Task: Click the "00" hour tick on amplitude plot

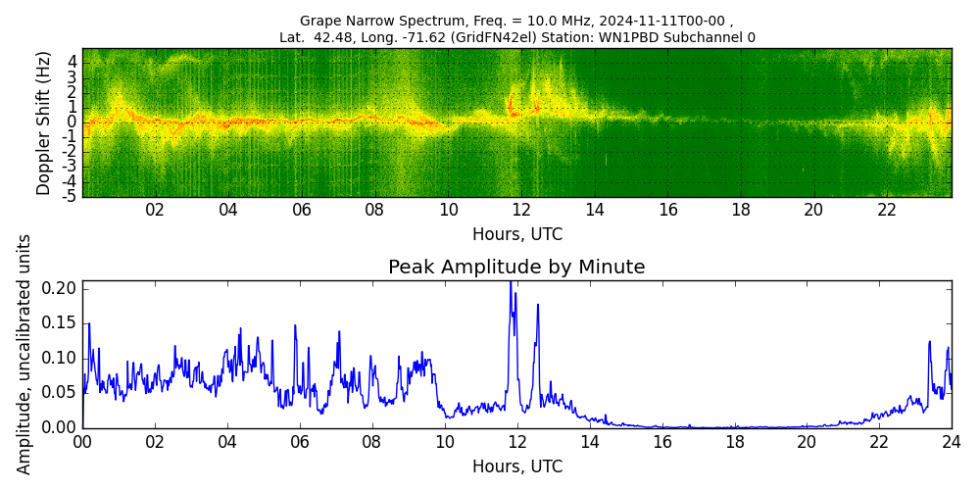Action: tap(82, 442)
